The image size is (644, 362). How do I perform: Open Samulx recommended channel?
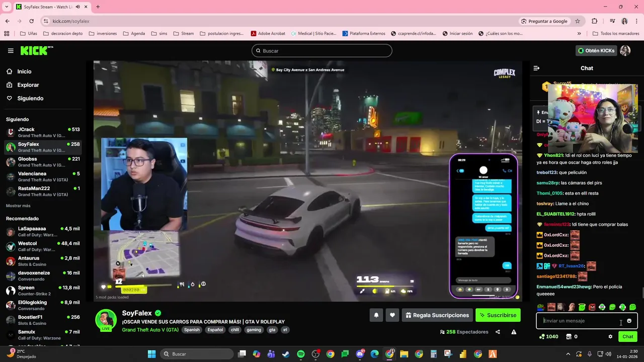[43, 335]
